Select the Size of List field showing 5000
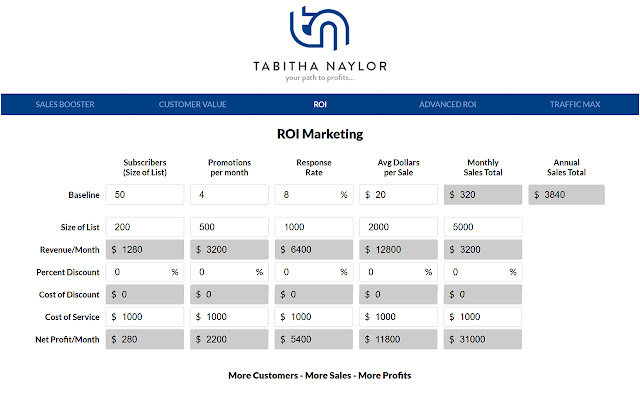Image resolution: width=640 pixels, height=400 pixels. [x=483, y=227]
